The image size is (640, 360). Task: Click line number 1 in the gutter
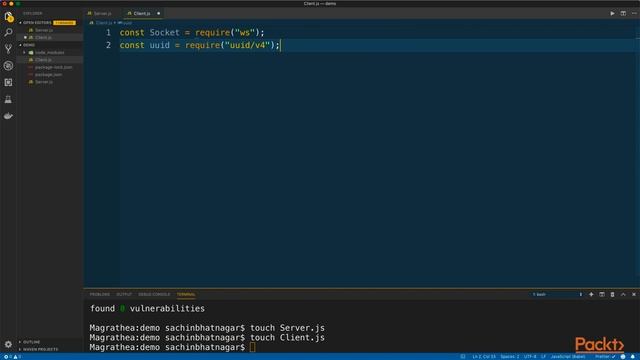(108, 32)
